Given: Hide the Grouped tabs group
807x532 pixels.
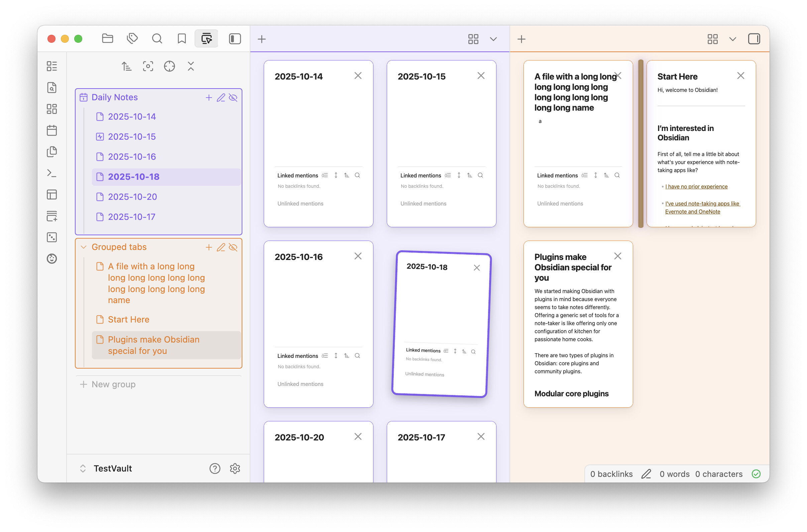Looking at the screenshot, I should (x=233, y=247).
